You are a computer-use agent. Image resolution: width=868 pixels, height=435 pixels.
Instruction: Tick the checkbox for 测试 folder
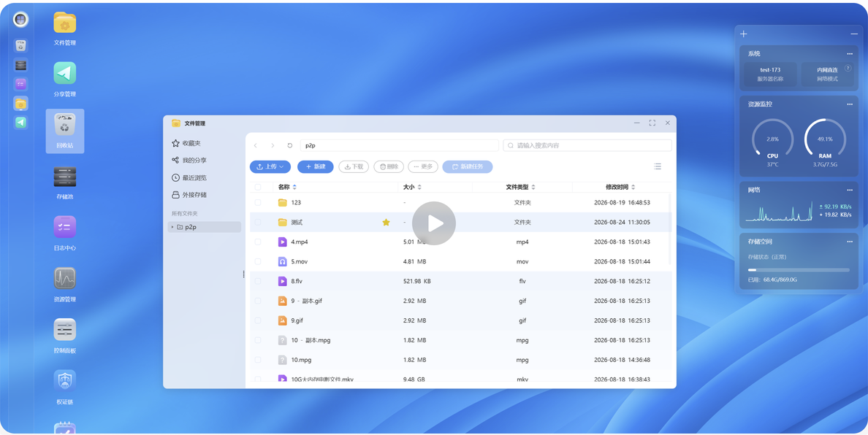click(257, 222)
